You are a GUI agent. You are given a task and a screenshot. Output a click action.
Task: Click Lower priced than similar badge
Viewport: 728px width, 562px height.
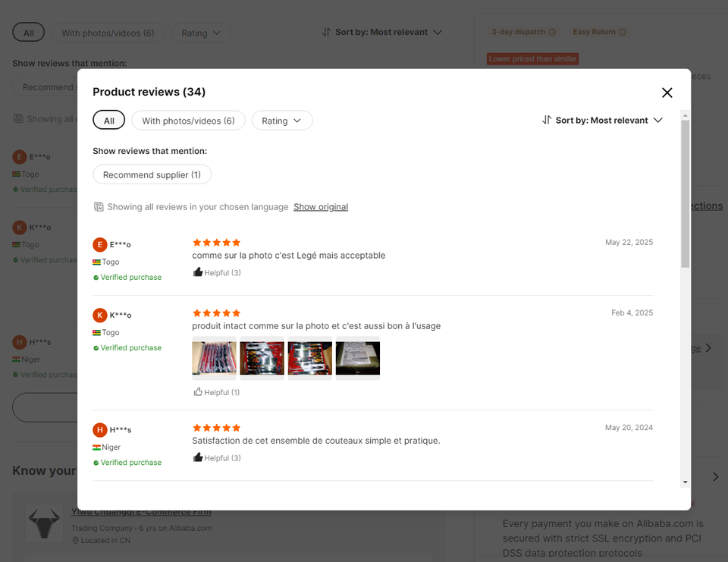pyautogui.click(x=532, y=59)
